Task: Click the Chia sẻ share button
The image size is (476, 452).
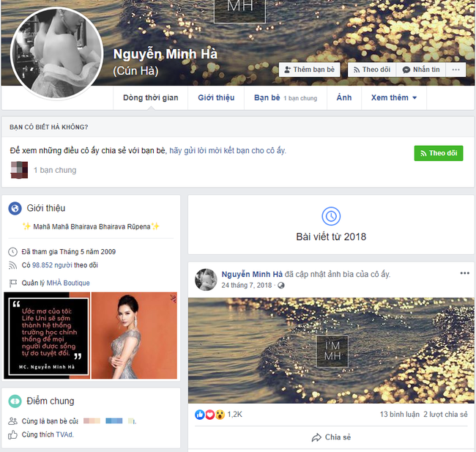Action: click(331, 437)
